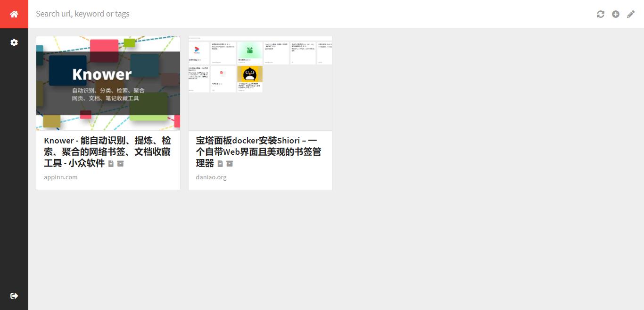Click the logout icon at sidebar bottom
The image size is (644, 310).
coord(14,296)
